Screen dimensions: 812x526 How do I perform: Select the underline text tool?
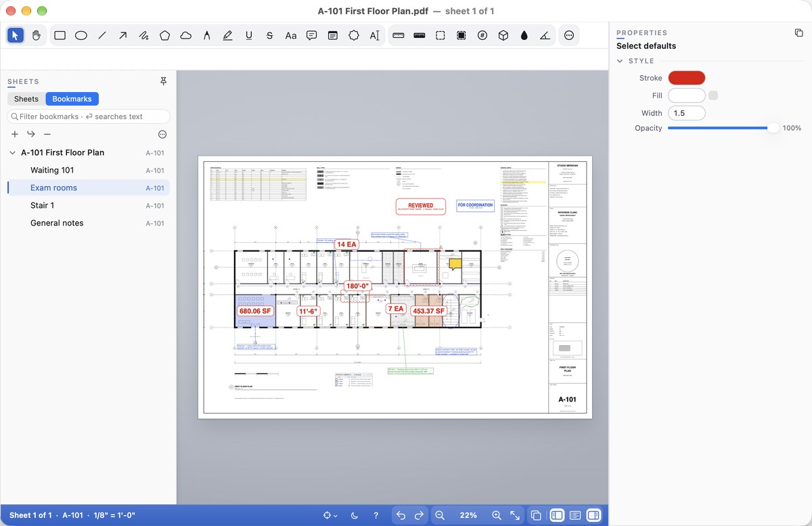[x=249, y=35]
